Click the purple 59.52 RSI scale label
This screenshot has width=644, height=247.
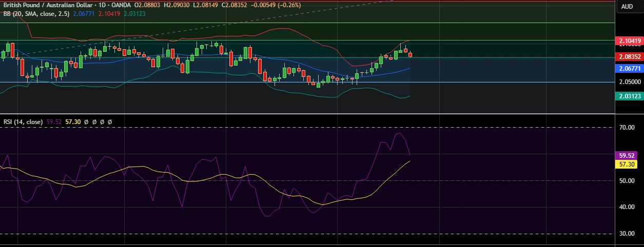tap(627, 155)
